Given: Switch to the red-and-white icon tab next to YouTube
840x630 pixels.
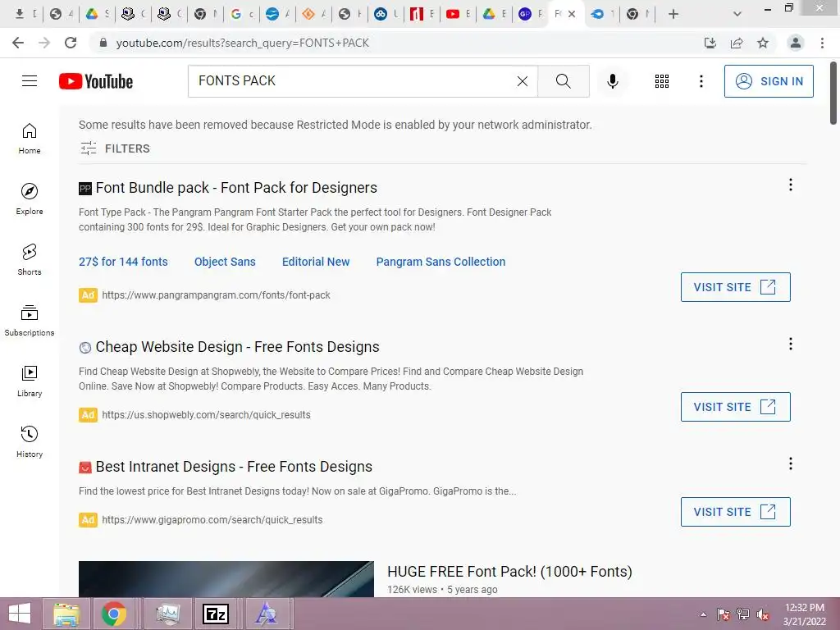Looking at the screenshot, I should tap(421, 14).
